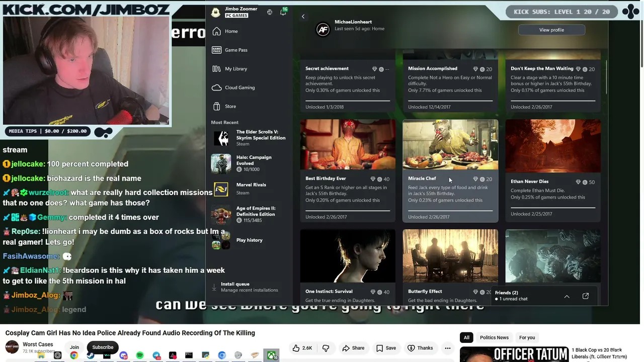644x362 pixels.
Task: Like the YouTube video
Action: point(302,348)
